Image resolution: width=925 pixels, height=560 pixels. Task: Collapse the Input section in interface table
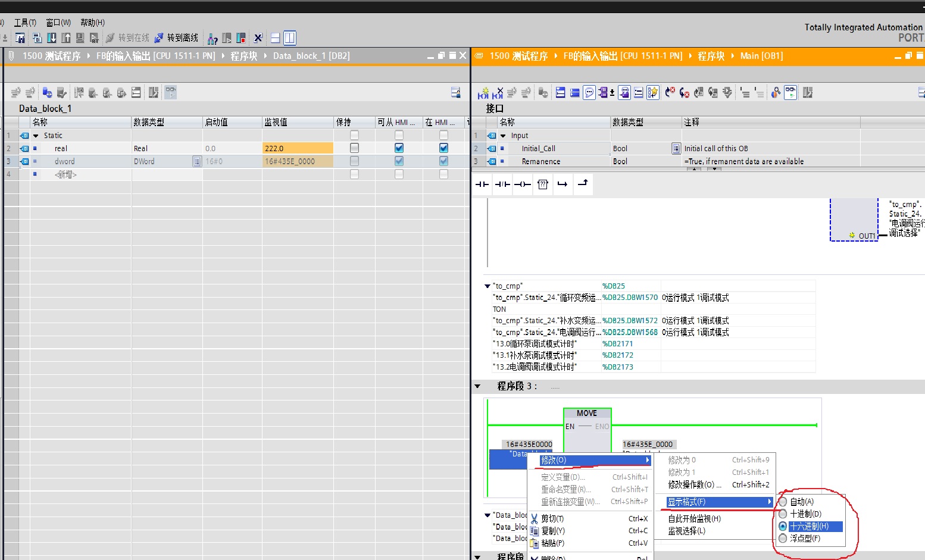point(503,136)
